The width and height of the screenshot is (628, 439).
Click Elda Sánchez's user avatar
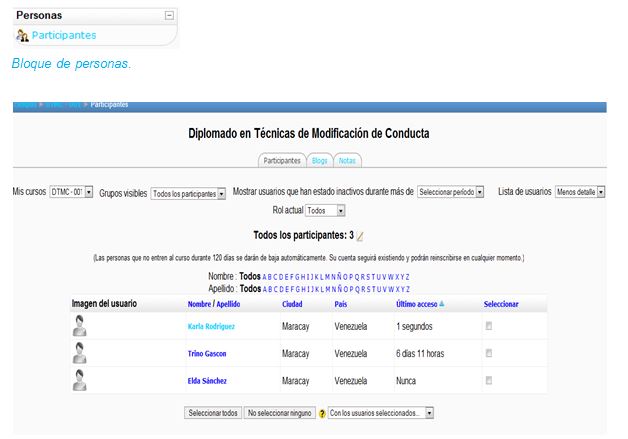pyautogui.click(x=80, y=379)
